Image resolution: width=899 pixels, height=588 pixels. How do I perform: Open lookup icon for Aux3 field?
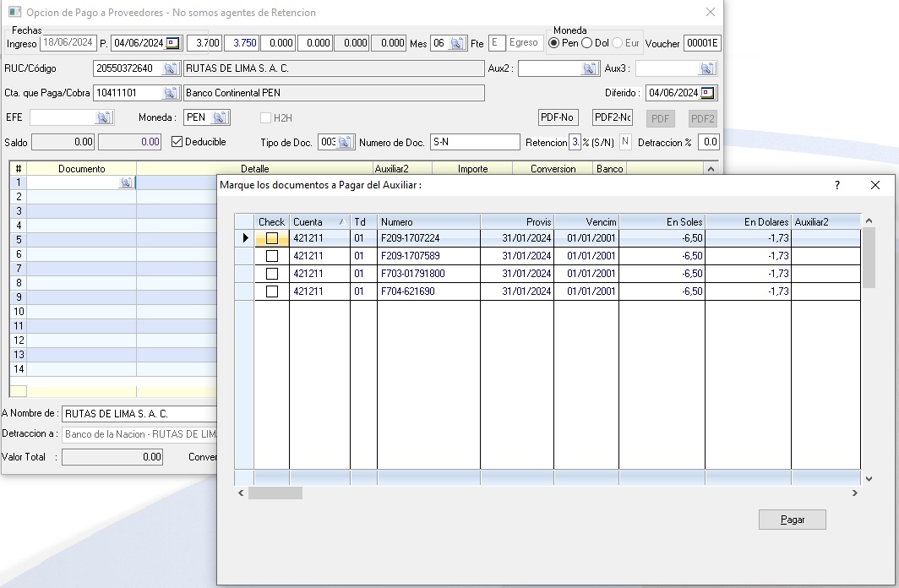pyautogui.click(x=706, y=68)
